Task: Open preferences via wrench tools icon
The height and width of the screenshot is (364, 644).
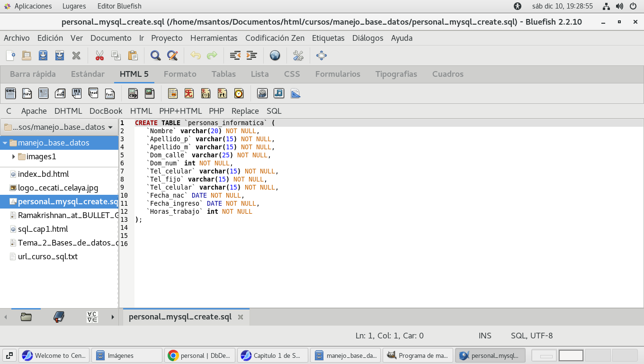Action: (298, 55)
